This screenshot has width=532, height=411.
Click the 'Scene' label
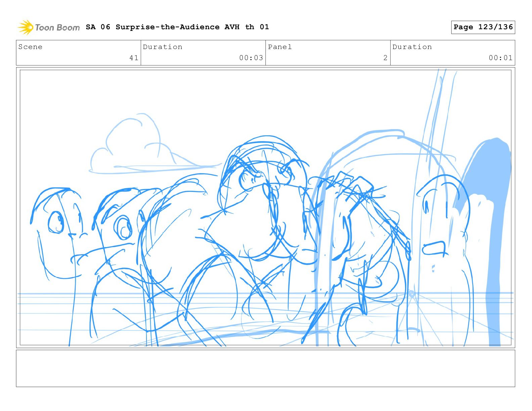[x=30, y=47]
